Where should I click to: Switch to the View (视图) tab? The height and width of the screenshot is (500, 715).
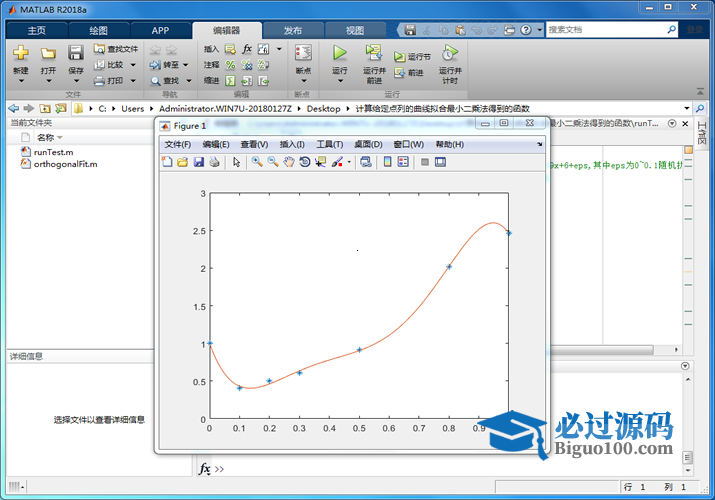pyautogui.click(x=355, y=31)
